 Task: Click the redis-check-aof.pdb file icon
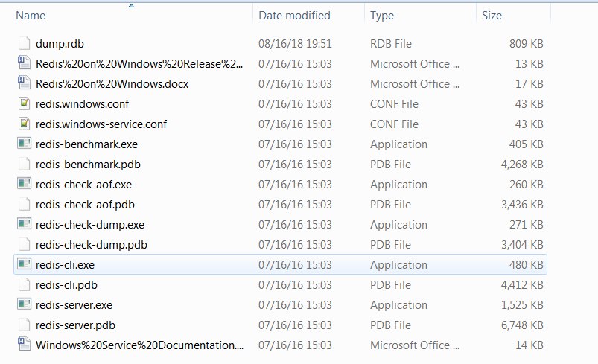coord(24,204)
